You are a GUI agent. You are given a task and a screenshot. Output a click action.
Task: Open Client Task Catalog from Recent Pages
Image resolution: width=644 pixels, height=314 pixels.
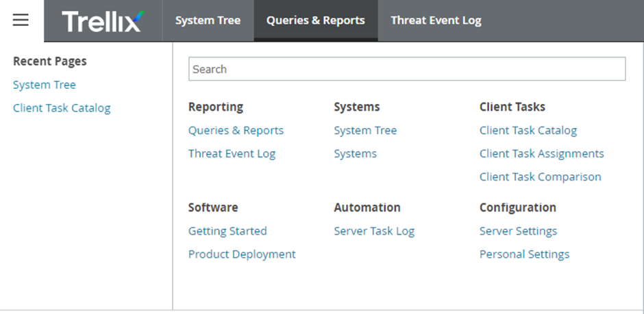62,108
